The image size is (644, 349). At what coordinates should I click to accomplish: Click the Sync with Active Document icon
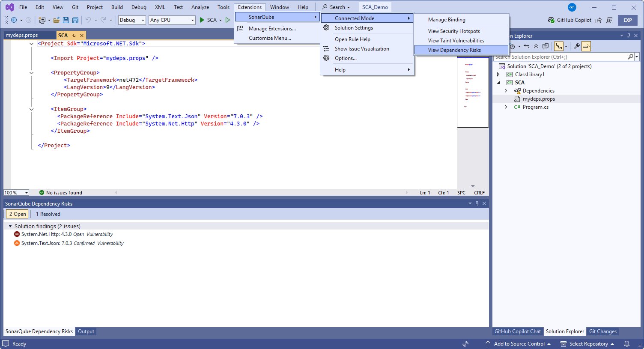(527, 46)
